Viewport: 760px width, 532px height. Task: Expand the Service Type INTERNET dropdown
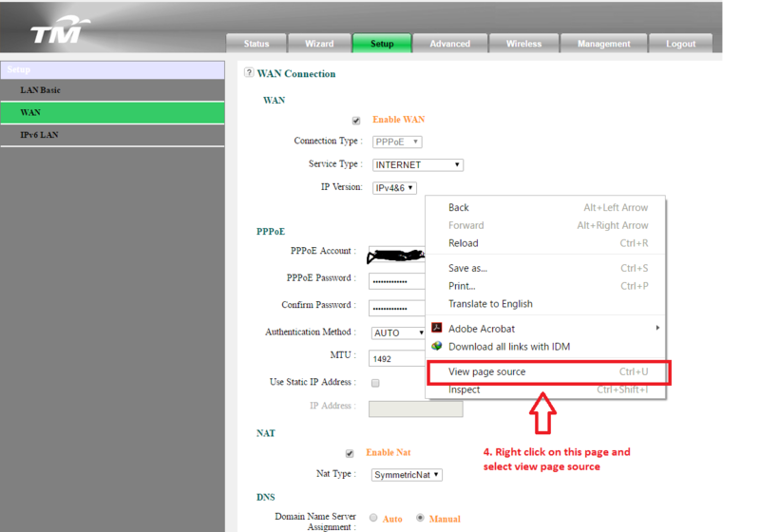point(417,165)
